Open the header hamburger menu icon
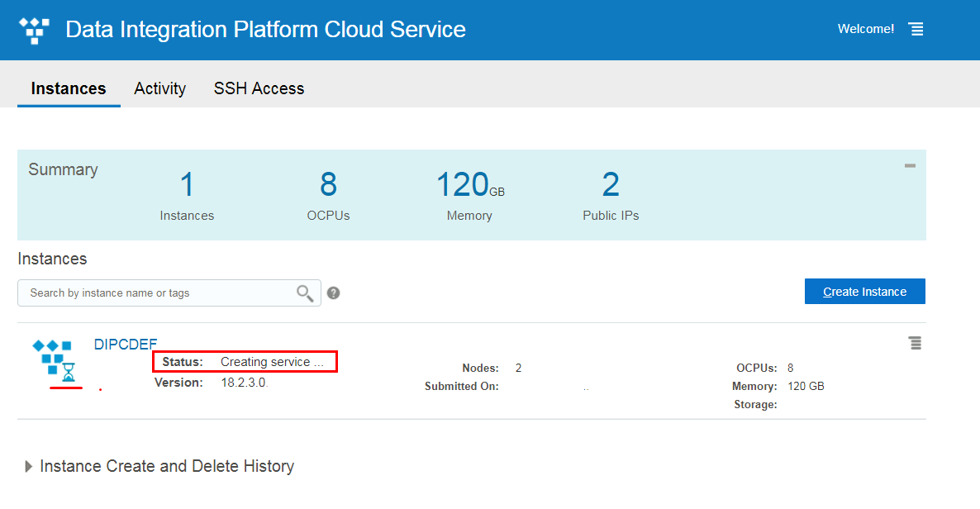 [916, 29]
